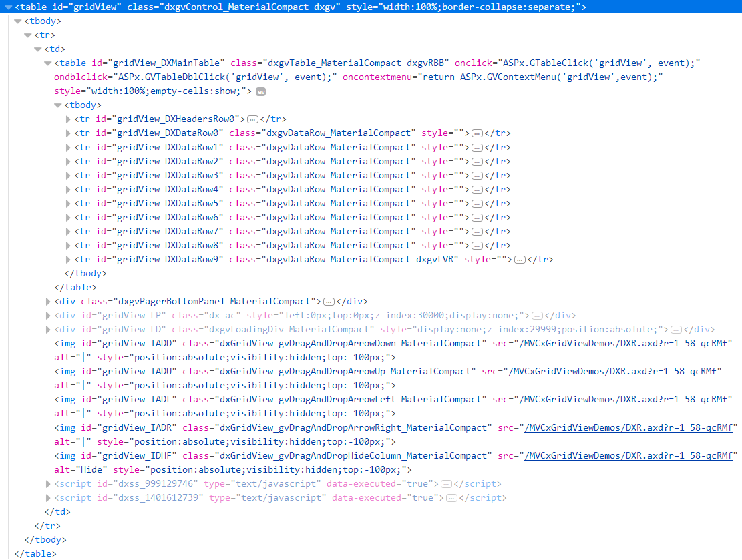This screenshot has width=742, height=560.
Task: Click the ellipsis badge in gridView_LP div
Action: point(537,316)
